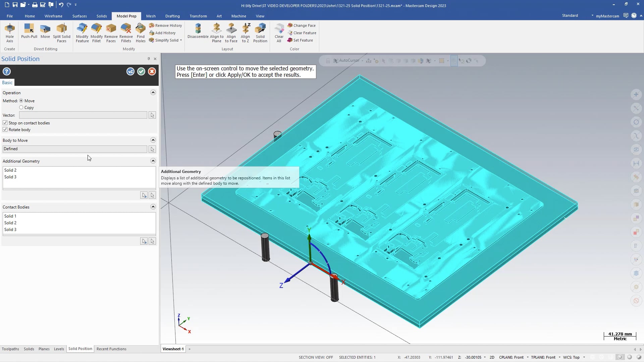Switch to the Solids tab

[102, 16]
